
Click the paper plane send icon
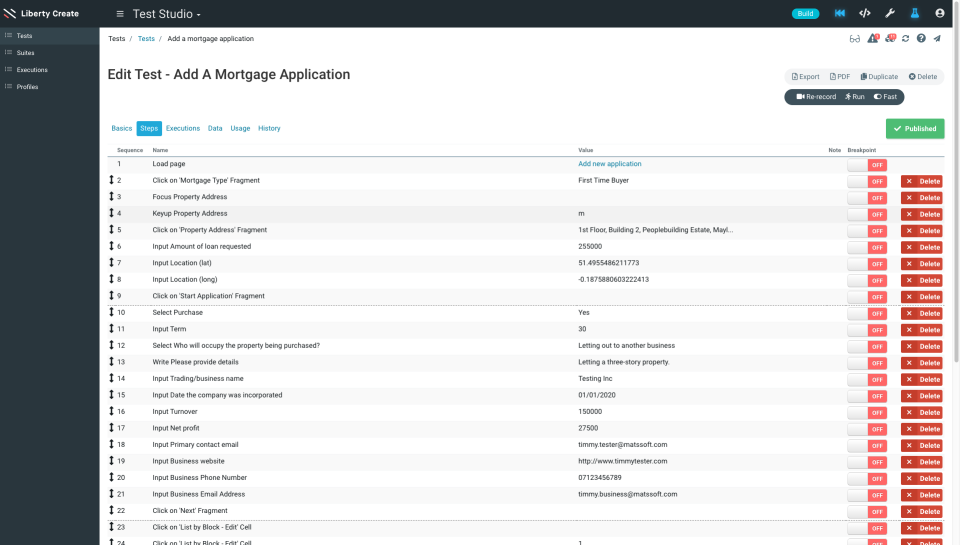coord(937,39)
